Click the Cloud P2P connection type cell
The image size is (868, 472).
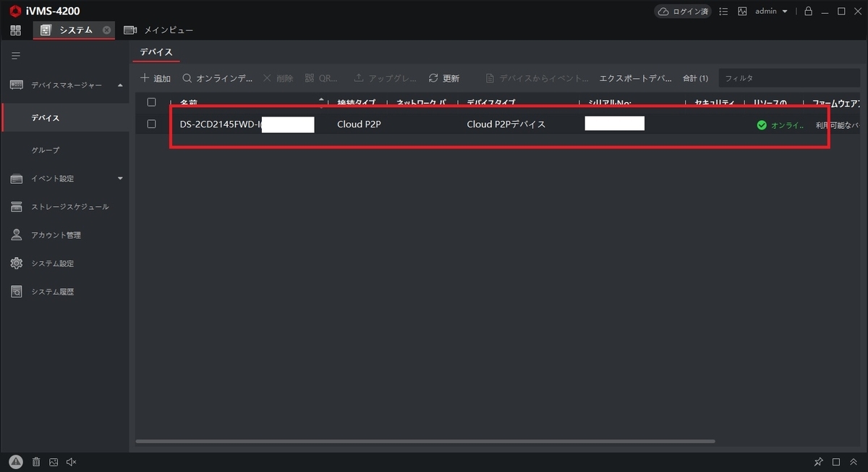pos(359,124)
